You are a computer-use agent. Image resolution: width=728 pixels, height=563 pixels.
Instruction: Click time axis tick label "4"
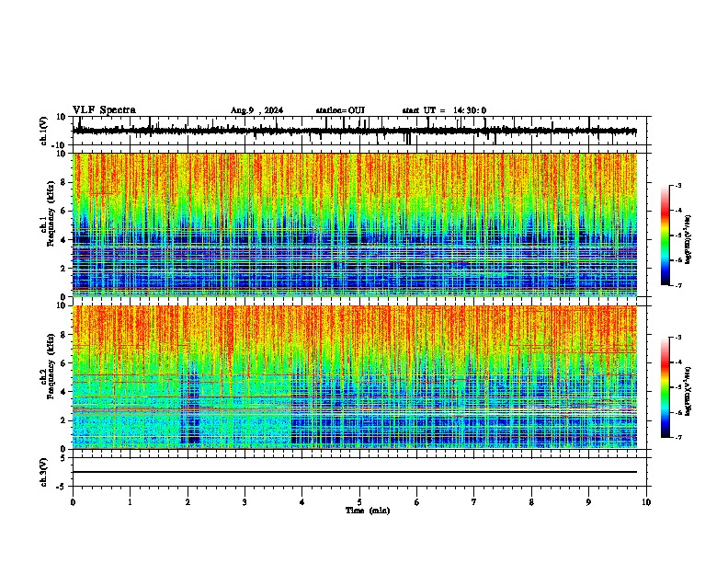(302, 502)
